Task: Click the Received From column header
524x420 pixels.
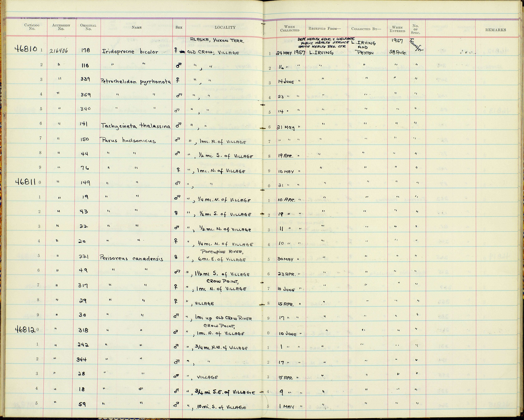Action: 325,29
